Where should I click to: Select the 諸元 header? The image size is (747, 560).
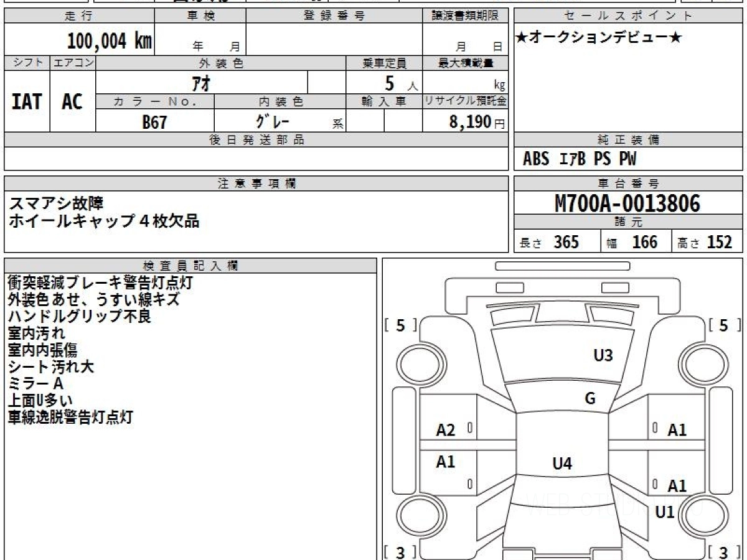pyautogui.click(x=628, y=222)
